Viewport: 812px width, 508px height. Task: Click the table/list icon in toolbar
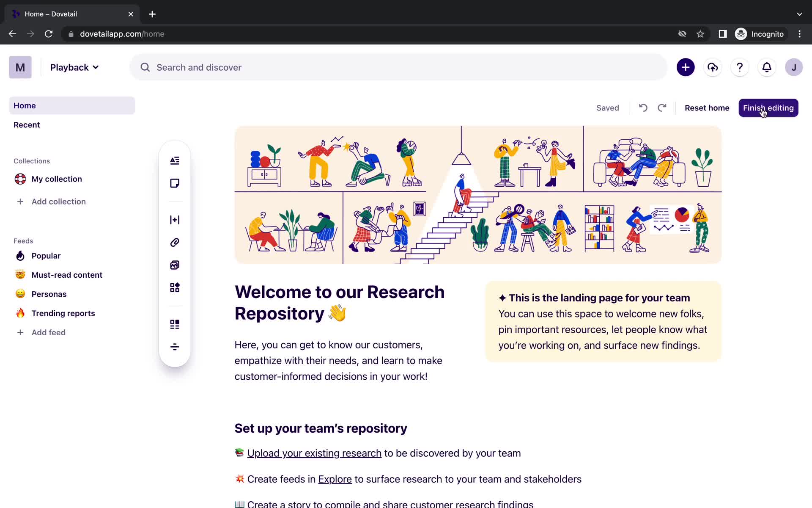(x=175, y=324)
